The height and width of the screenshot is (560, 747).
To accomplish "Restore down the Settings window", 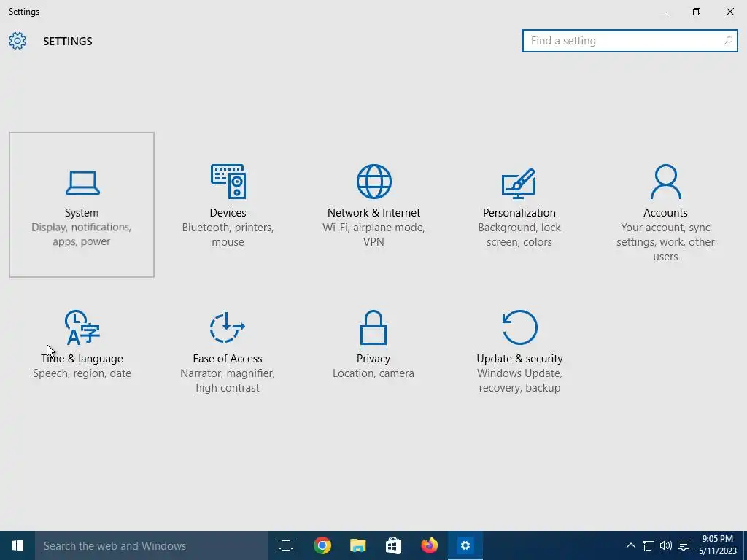I will click(697, 12).
